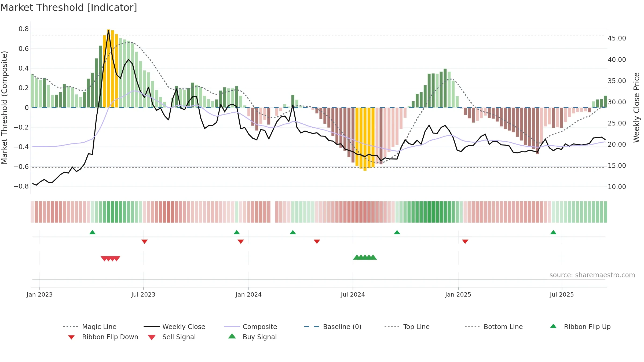Click the cluster of red sell signal markers
Screen dimensions: 644x362
111,258
